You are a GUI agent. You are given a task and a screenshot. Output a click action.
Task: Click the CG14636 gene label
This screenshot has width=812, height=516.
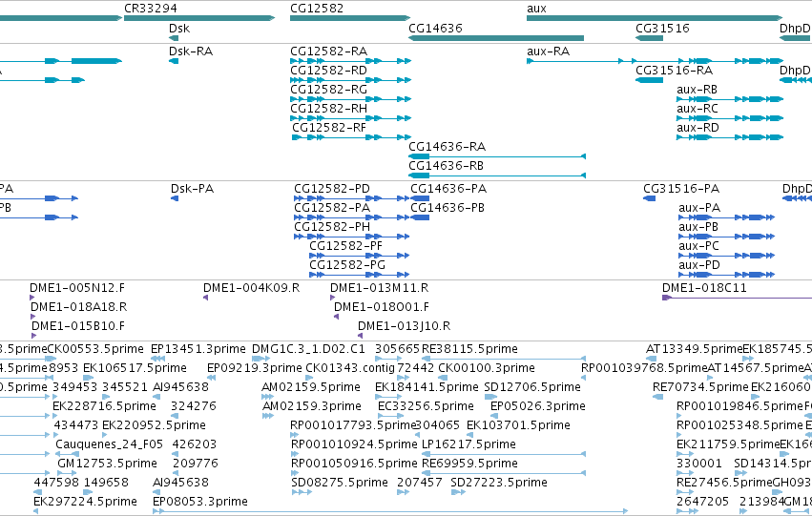point(435,29)
